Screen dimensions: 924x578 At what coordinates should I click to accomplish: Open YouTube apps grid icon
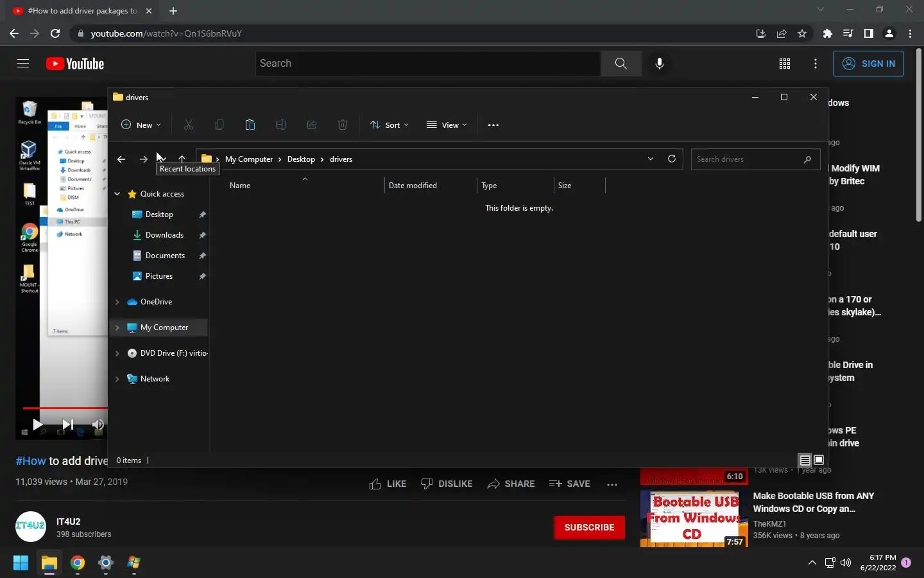click(x=785, y=64)
